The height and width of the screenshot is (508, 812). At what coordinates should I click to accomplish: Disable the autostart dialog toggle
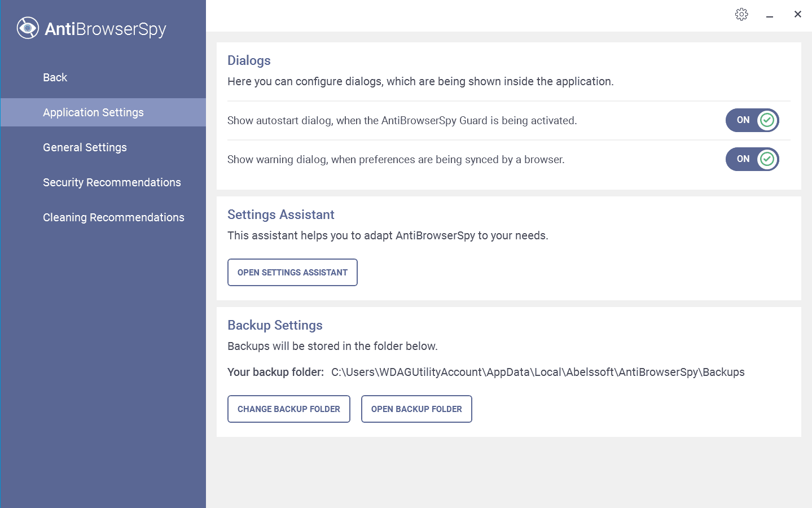tap(752, 120)
